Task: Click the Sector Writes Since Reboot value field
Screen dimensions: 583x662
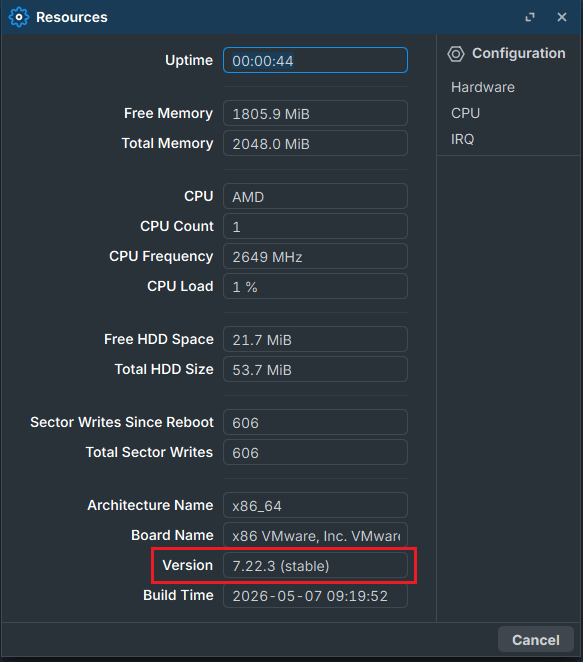Action: point(315,422)
